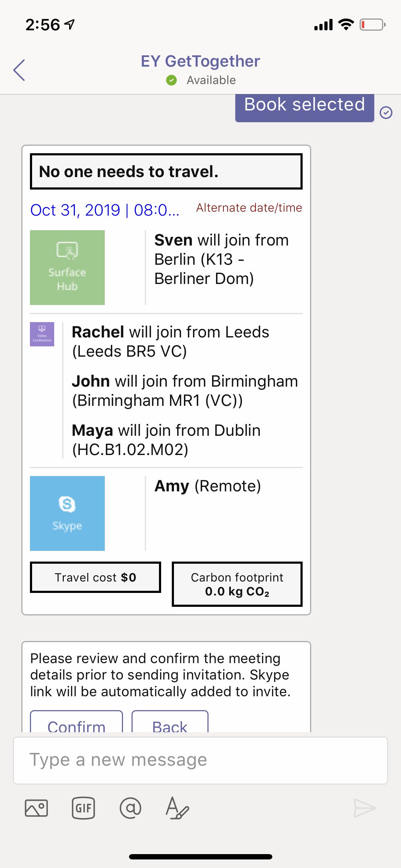Tap the message delivered checkmark icon
The height and width of the screenshot is (868, 401).
[386, 113]
